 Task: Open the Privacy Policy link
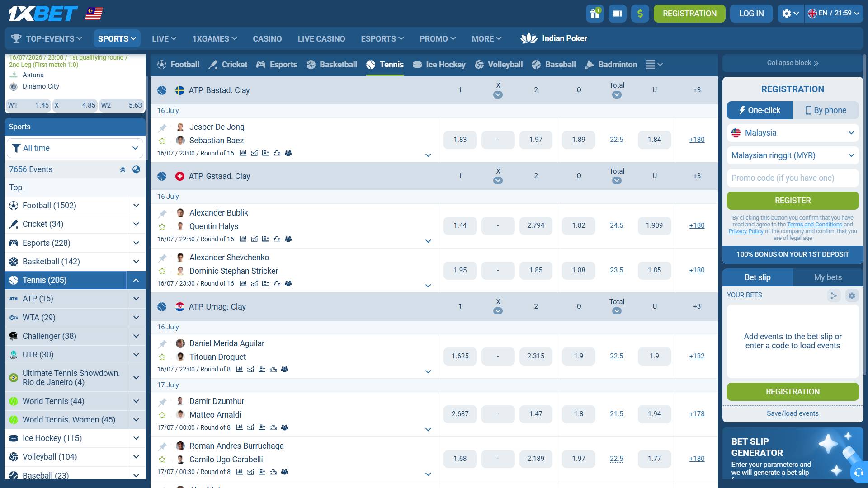[746, 231]
